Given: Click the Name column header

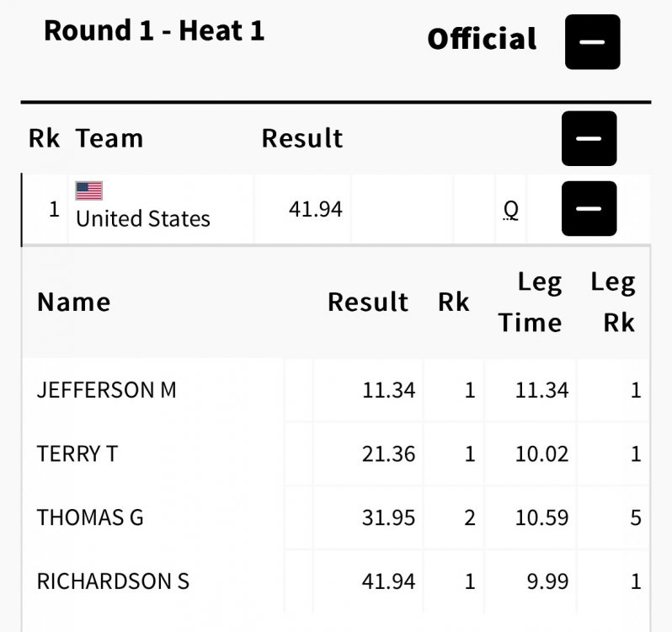Looking at the screenshot, I should coord(74,302).
